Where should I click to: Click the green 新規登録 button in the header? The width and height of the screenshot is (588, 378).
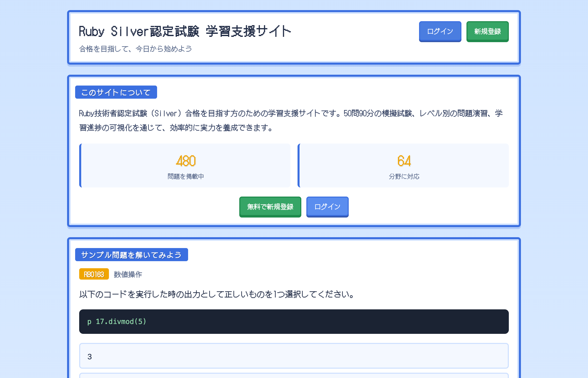(487, 32)
